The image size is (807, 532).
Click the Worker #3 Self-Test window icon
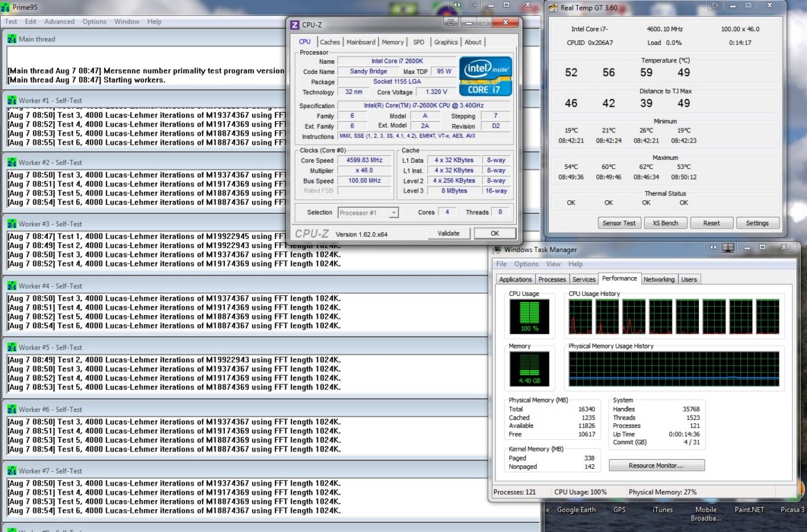(12, 224)
